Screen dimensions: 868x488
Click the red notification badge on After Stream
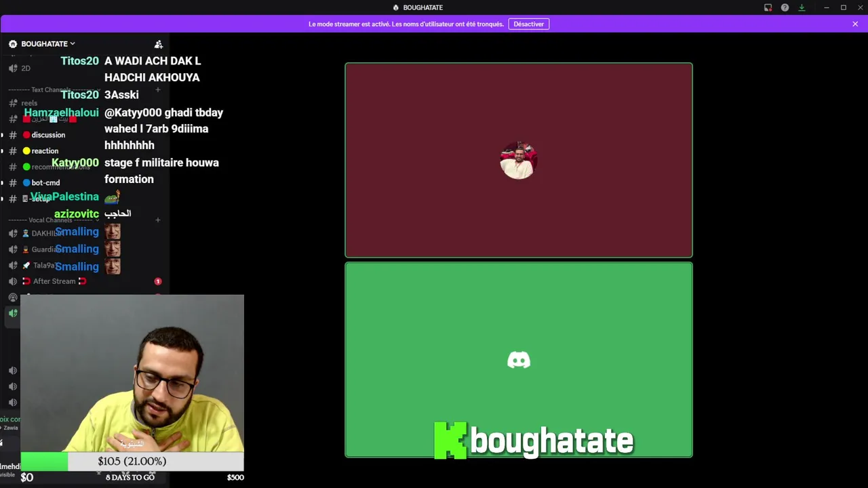(x=157, y=281)
